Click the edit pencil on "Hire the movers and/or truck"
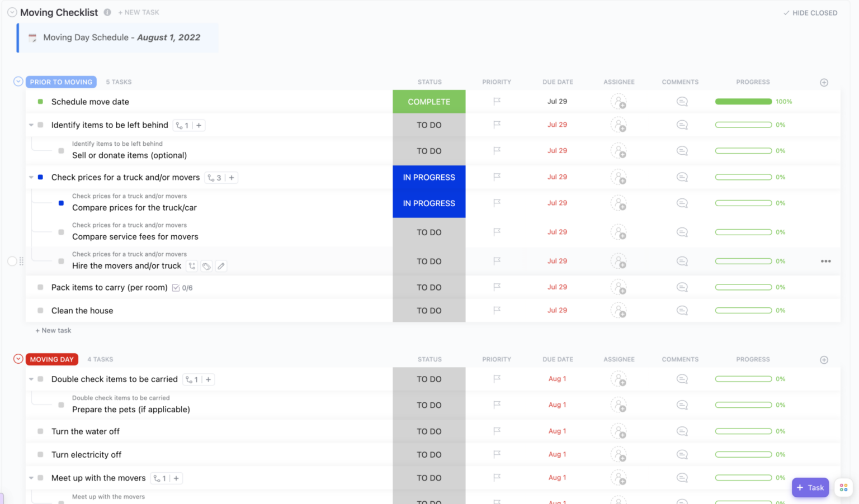Image resolution: width=859 pixels, height=504 pixels. click(221, 266)
